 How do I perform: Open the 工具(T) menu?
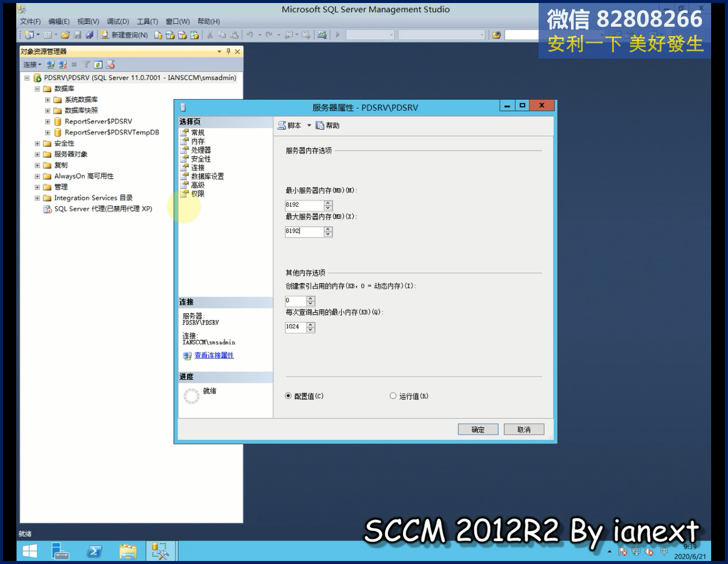pos(147,22)
